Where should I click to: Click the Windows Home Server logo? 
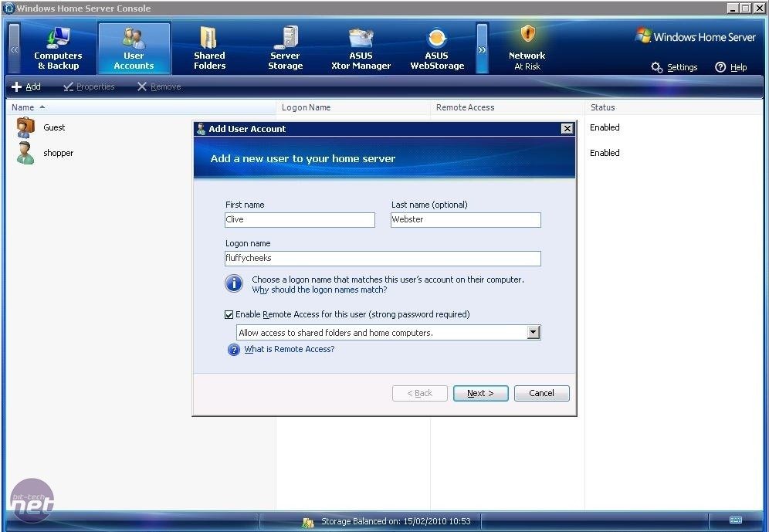point(696,36)
